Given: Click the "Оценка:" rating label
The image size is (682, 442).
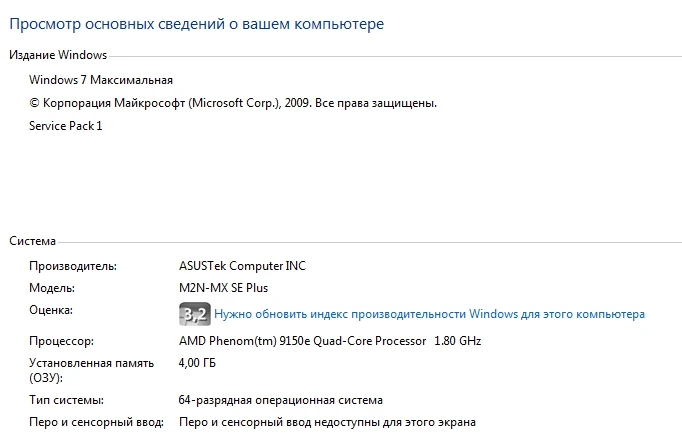Looking at the screenshot, I should point(52,311).
